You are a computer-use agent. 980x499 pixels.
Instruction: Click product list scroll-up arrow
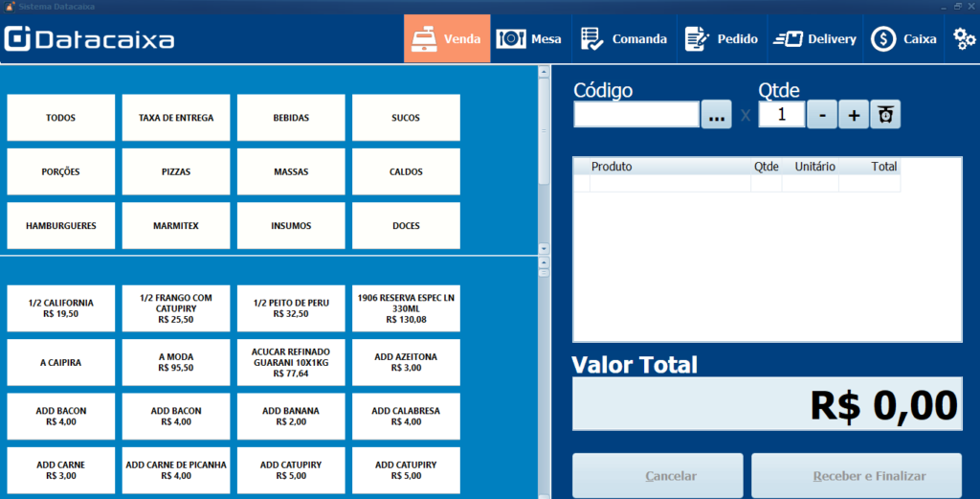pos(544,263)
